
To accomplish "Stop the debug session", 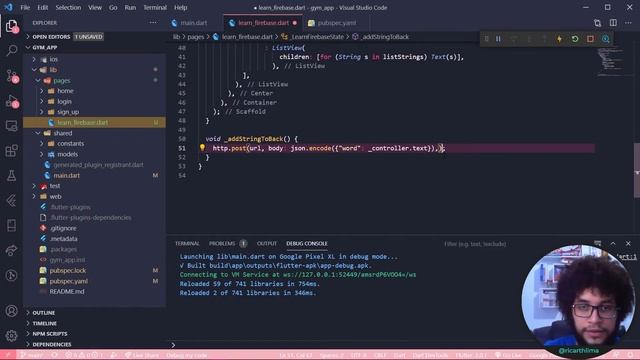I will tap(590, 39).
